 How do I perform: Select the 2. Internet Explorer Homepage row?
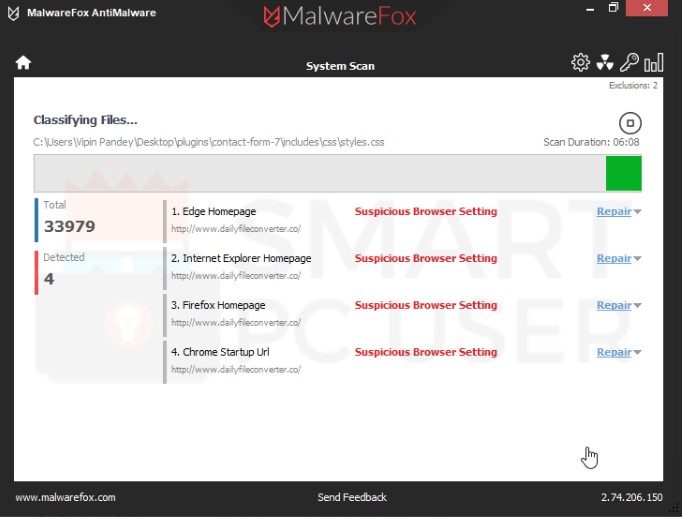402,268
